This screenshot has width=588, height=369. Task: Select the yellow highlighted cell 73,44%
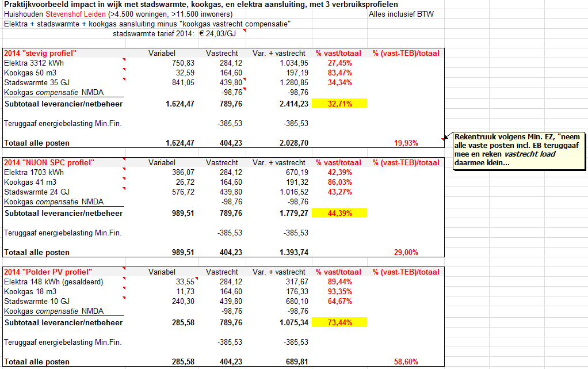340,322
